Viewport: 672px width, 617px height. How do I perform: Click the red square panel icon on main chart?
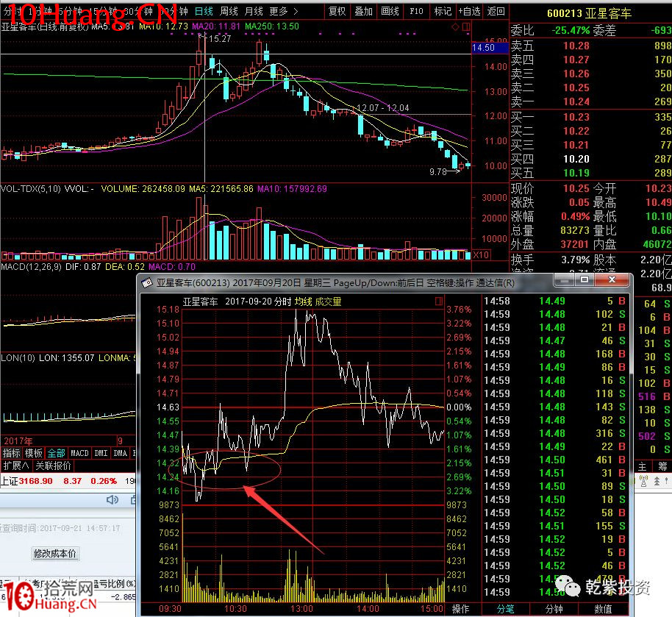click(x=466, y=27)
